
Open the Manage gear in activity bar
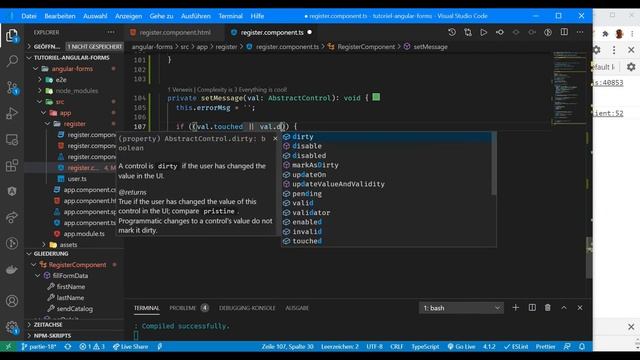12,327
